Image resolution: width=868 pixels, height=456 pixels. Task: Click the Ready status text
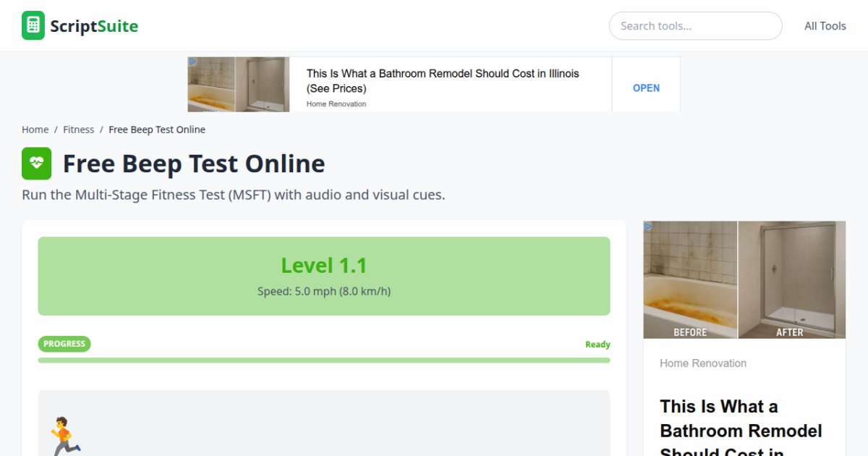(597, 345)
